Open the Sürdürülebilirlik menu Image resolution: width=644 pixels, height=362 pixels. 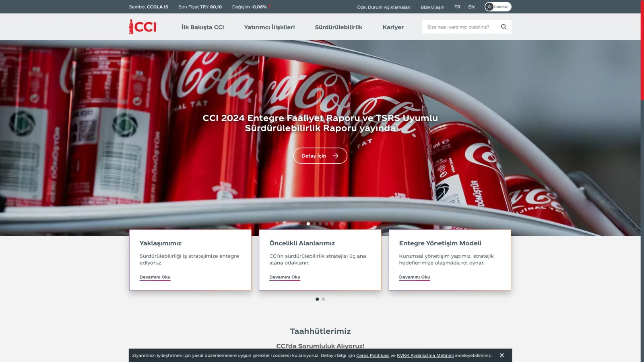coord(339,27)
